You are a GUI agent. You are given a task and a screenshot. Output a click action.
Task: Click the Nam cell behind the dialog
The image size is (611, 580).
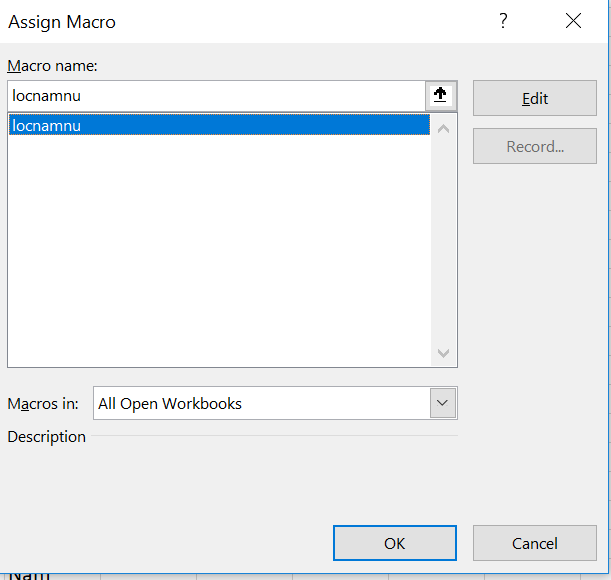tap(30, 574)
